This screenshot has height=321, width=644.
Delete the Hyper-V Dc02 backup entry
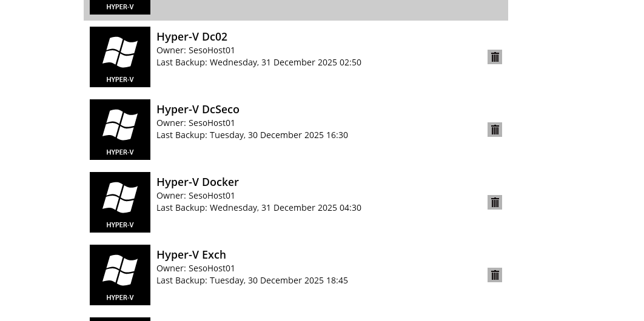495,57
